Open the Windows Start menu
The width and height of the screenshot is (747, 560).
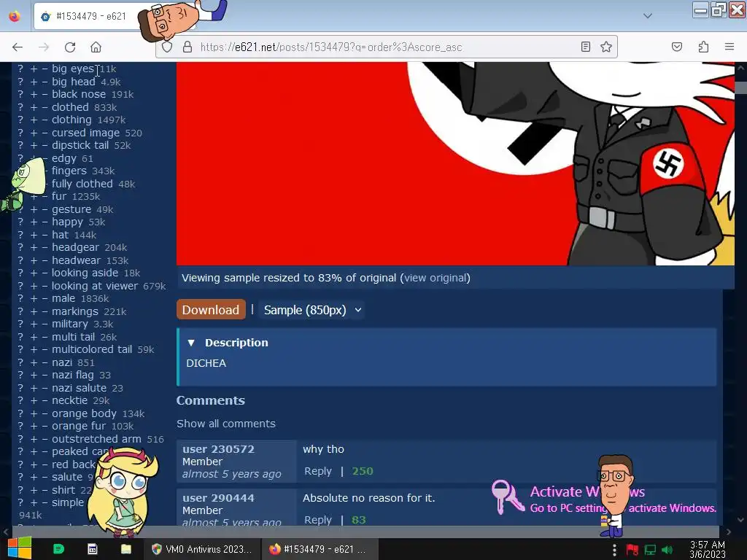coord(19,548)
